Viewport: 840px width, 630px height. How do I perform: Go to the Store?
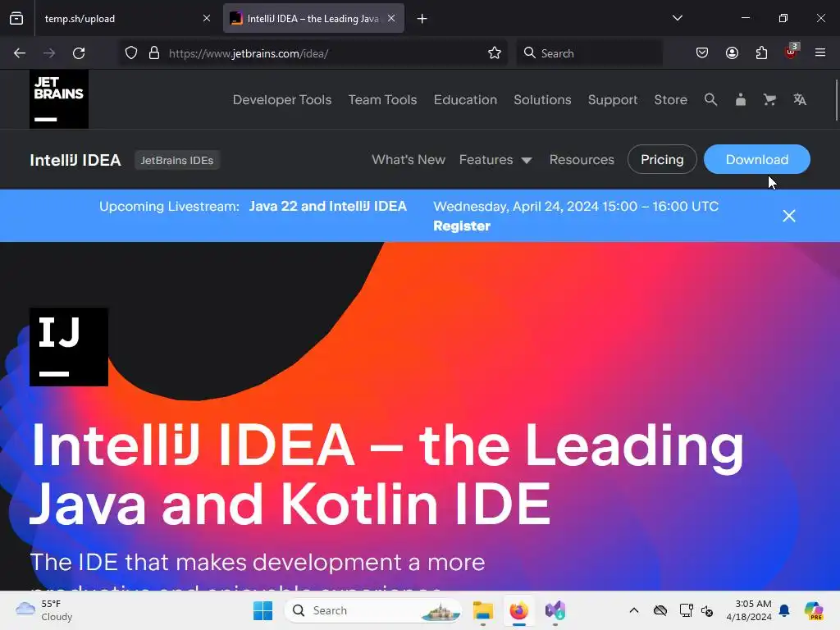[x=671, y=99]
